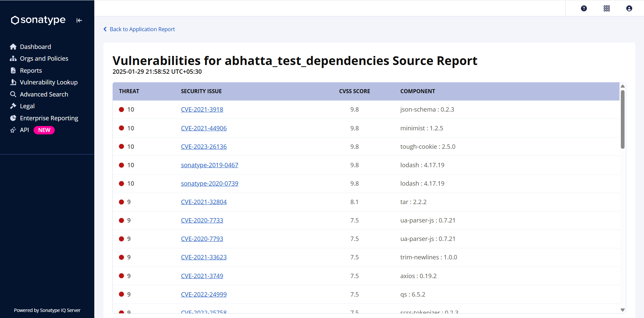
Task: Select component json-schema : 0.2.3
Action: coord(427,109)
